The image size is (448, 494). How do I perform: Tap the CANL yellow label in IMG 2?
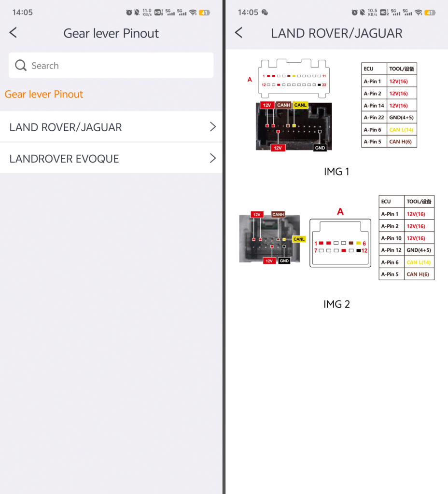click(299, 239)
